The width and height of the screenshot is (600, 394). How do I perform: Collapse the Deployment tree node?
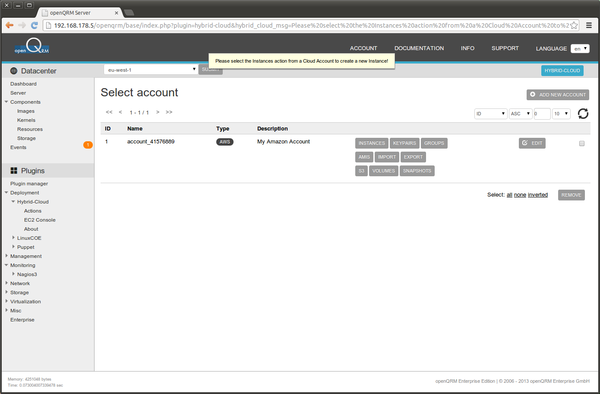7,192
